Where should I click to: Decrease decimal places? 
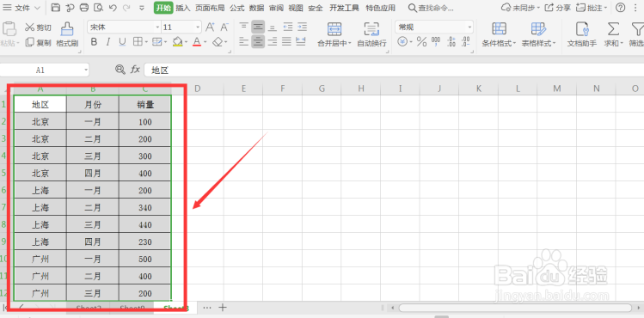point(465,41)
